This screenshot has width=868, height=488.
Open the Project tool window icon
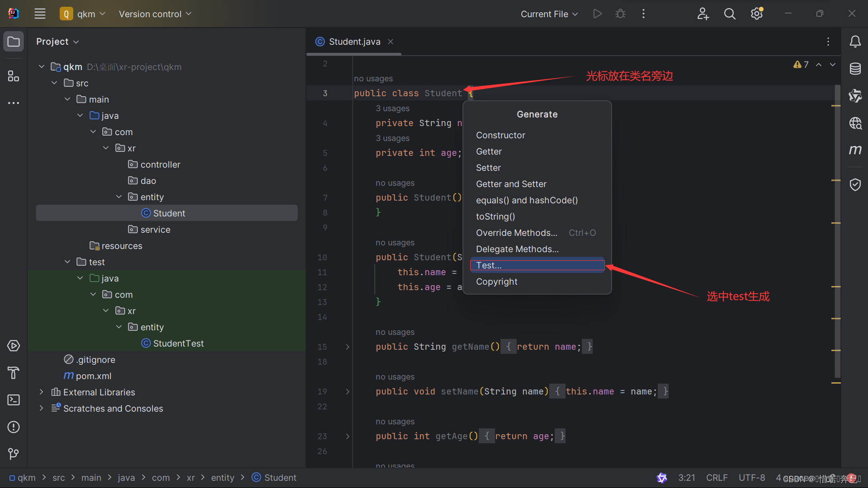(14, 42)
